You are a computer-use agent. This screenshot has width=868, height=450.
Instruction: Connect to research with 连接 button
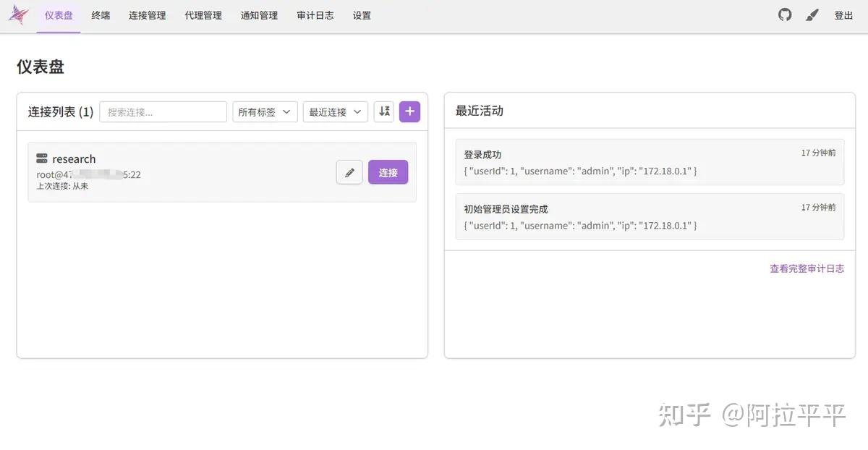[x=388, y=172]
